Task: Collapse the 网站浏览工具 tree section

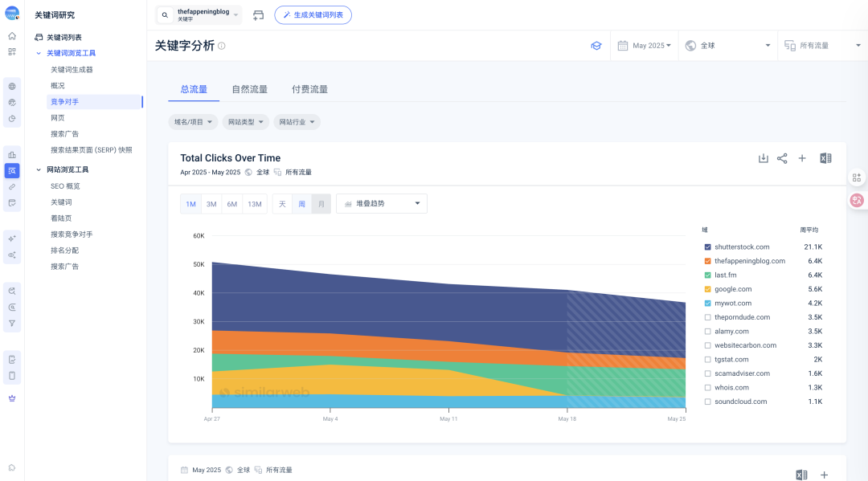Action: click(39, 169)
